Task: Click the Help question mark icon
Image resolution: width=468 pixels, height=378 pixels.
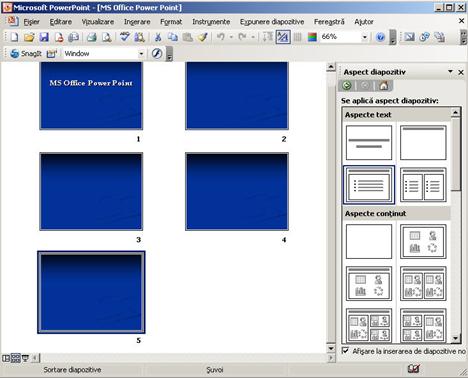Action: pos(380,37)
